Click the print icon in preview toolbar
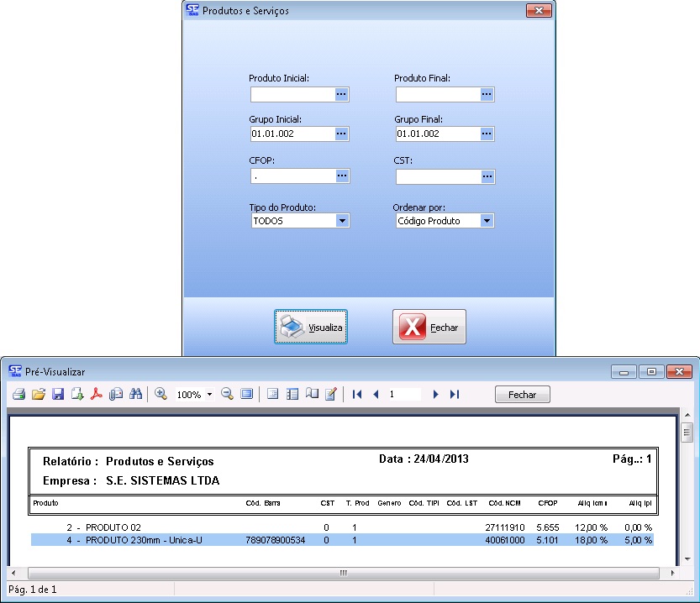Viewport: 700px width, 603px height. click(x=18, y=394)
